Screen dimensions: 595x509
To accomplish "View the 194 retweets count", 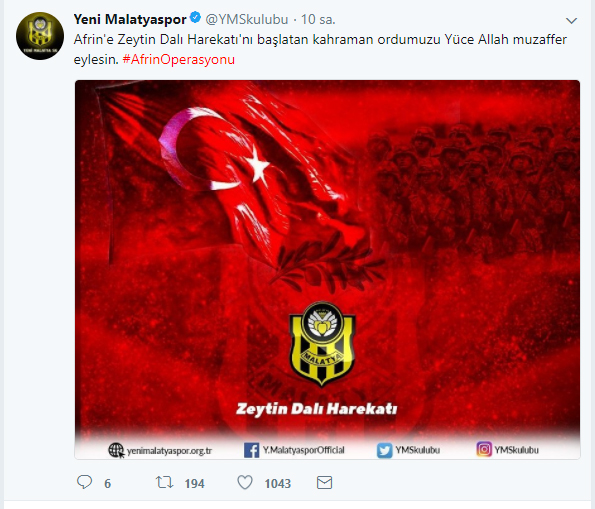I will (x=195, y=484).
